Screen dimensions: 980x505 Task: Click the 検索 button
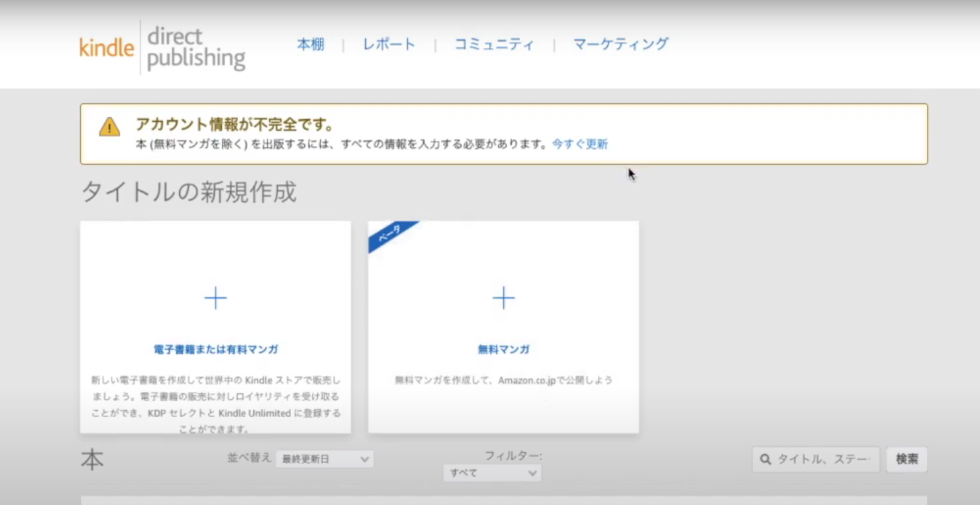(907, 459)
